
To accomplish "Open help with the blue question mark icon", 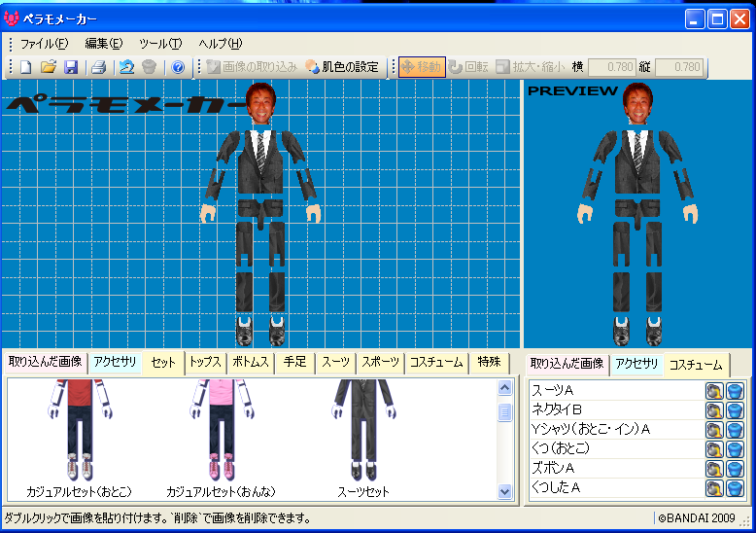I will click(178, 66).
